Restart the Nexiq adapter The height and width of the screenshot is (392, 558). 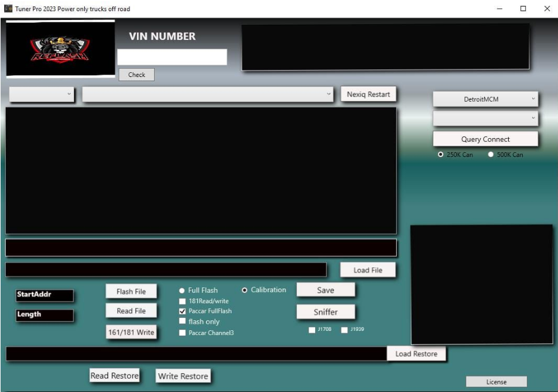369,93
